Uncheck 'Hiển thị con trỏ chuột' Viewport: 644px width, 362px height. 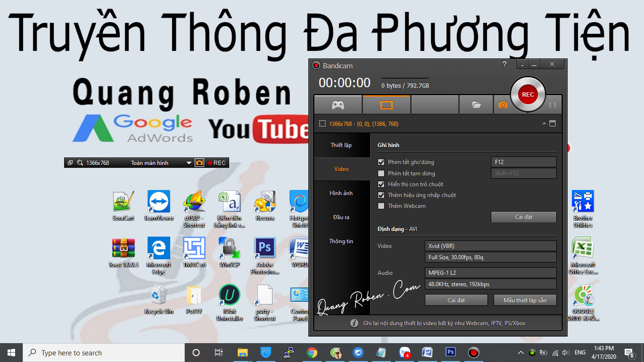(x=381, y=184)
